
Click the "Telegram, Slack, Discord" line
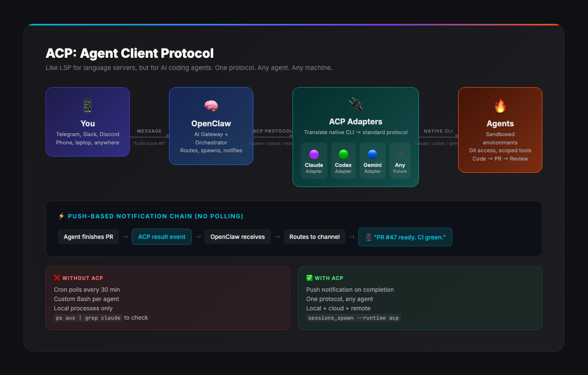click(x=88, y=134)
